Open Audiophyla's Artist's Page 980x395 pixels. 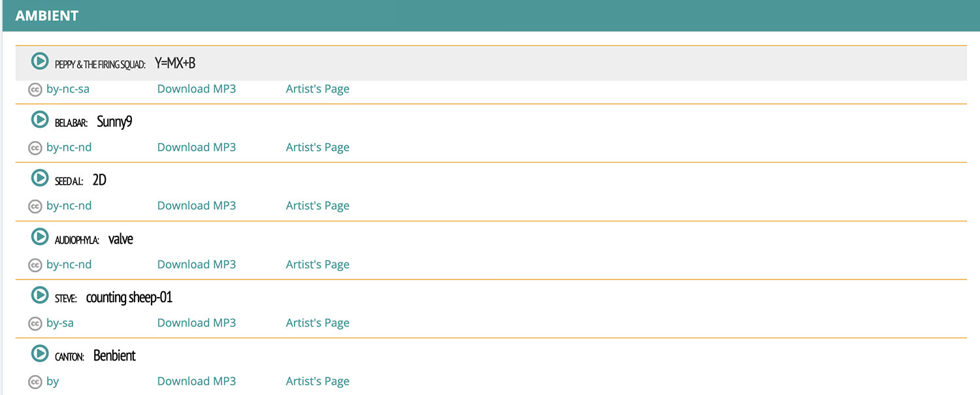pyautogui.click(x=318, y=264)
